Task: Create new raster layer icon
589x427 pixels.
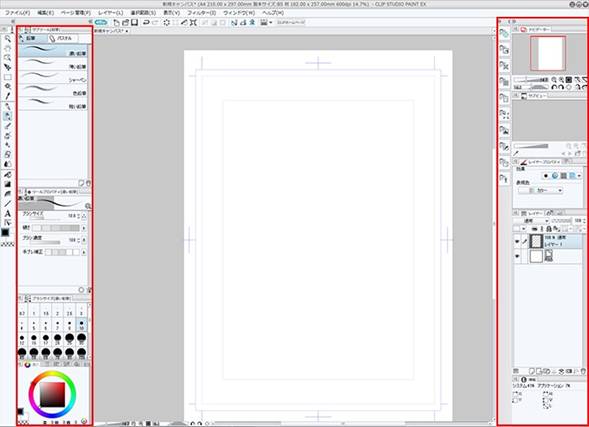Action: click(x=532, y=371)
